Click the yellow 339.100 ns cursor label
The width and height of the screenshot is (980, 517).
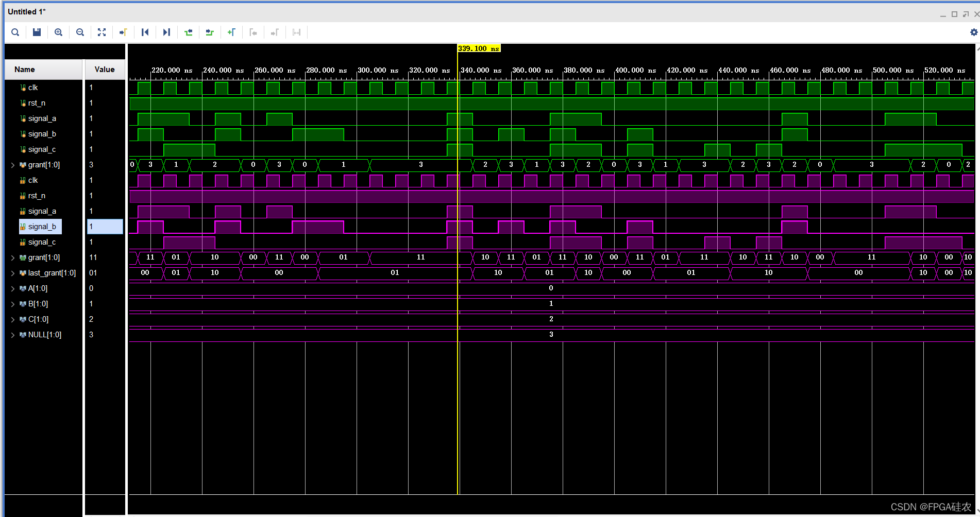(479, 48)
